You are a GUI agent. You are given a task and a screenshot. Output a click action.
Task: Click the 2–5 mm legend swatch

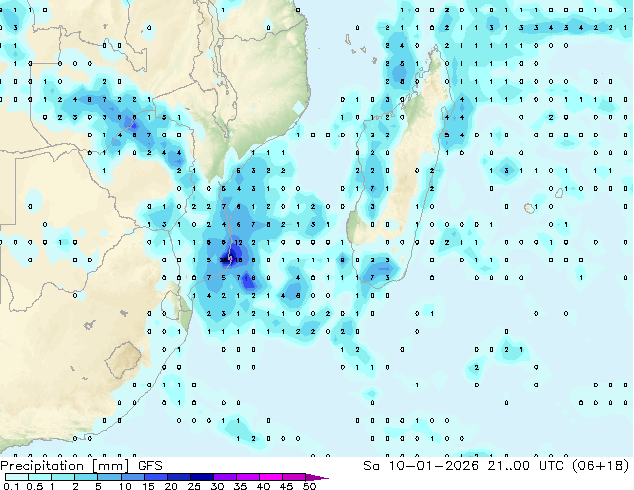tap(86, 477)
